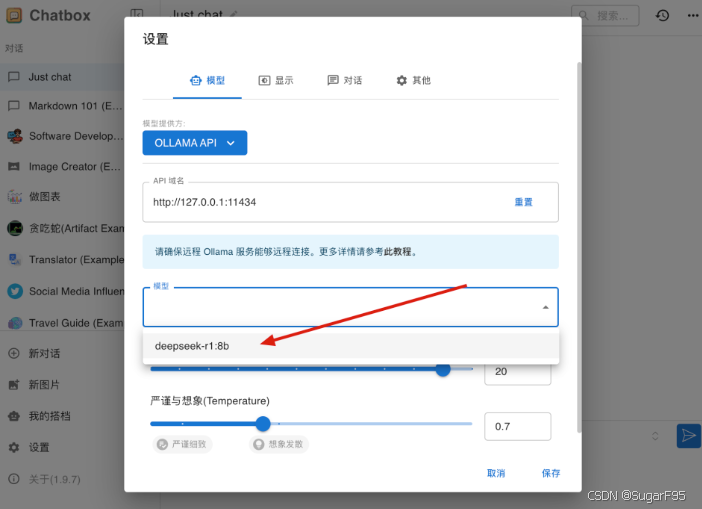Viewport: 702px width, 509px height.
Task: Click the 贪吃蛇 Artifact avatar icon
Action: [x=15, y=228]
